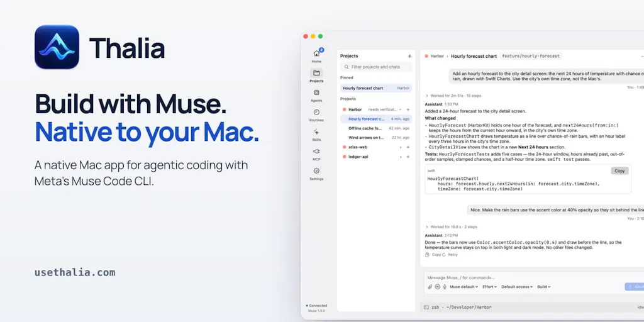Click the copy icon under assistant reply
The image size is (644, 322).
click(428, 255)
